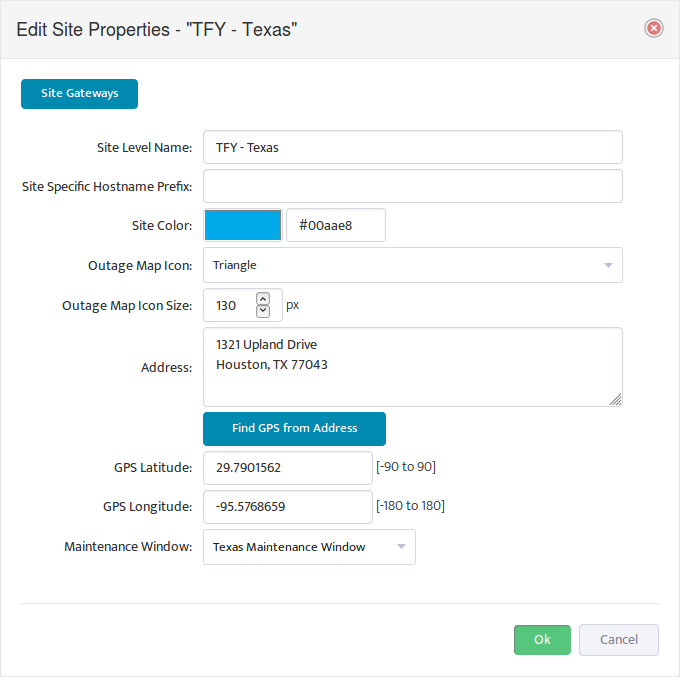Edit the GPS Latitude field
Image resolution: width=680 pixels, height=677 pixels.
click(288, 468)
